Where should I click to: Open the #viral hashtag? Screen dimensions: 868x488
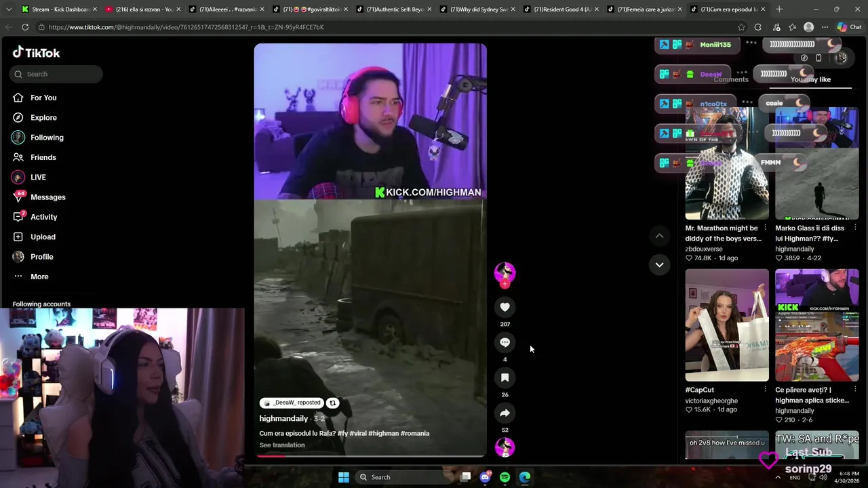(357, 434)
